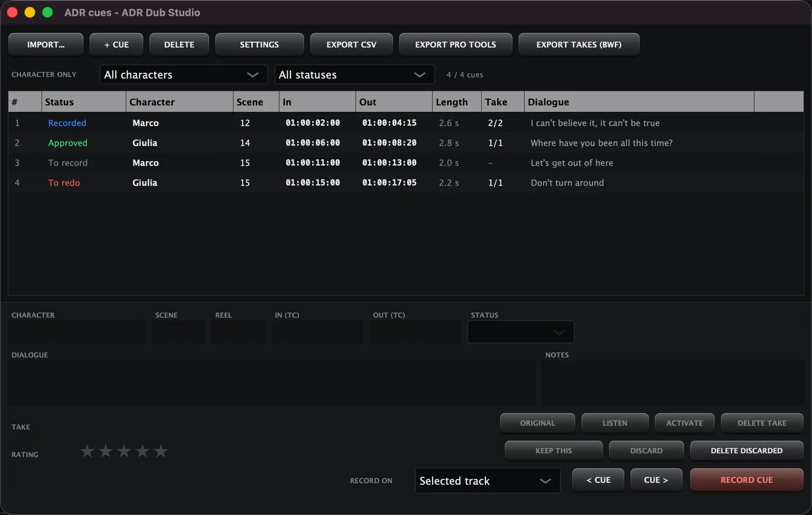Select cue 3 Let's get out of here
Viewport: 812px width, 515px height.
pyautogui.click(x=406, y=163)
